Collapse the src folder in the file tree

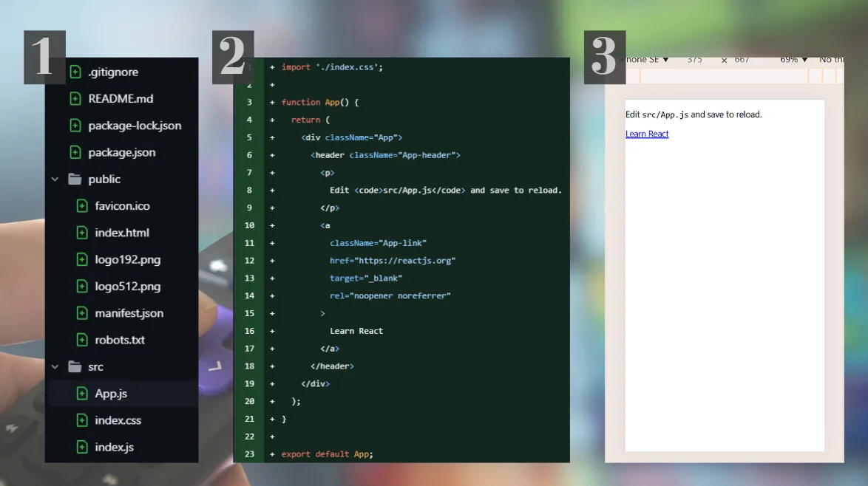(x=55, y=366)
